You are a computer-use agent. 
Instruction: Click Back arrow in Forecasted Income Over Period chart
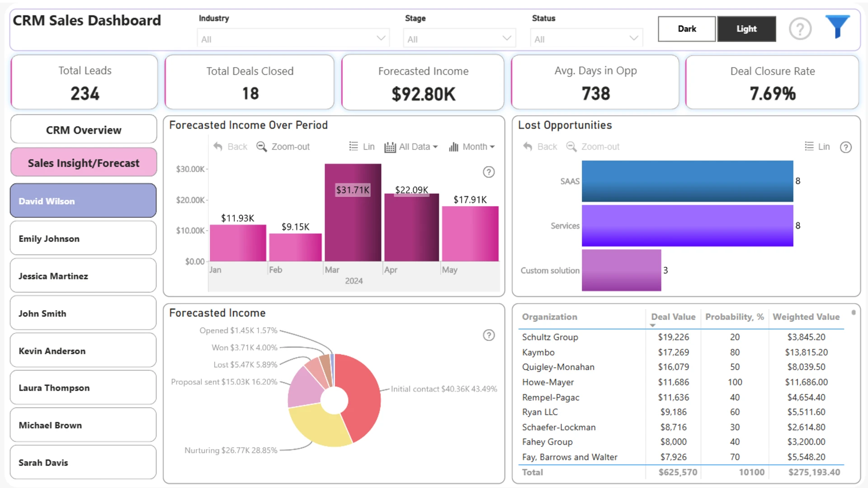coord(231,147)
